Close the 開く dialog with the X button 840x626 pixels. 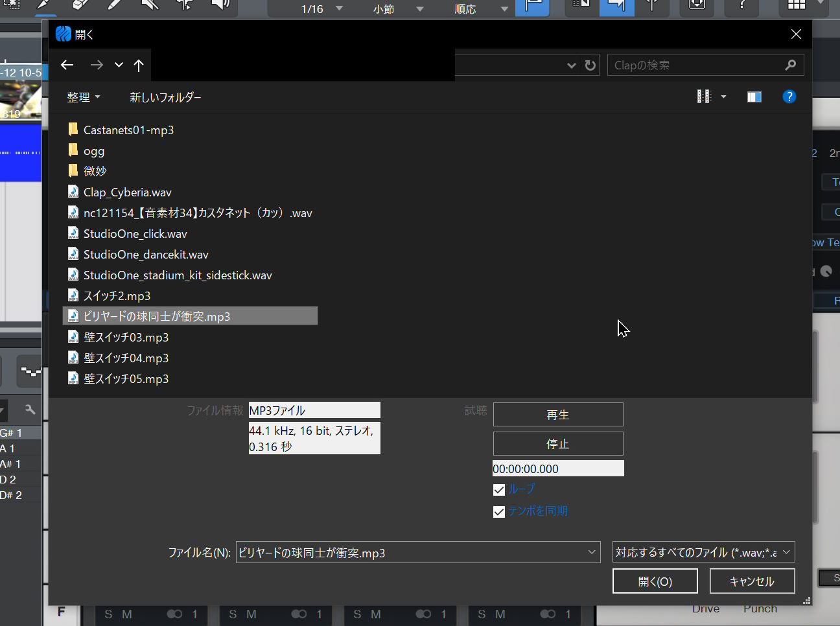pos(796,34)
